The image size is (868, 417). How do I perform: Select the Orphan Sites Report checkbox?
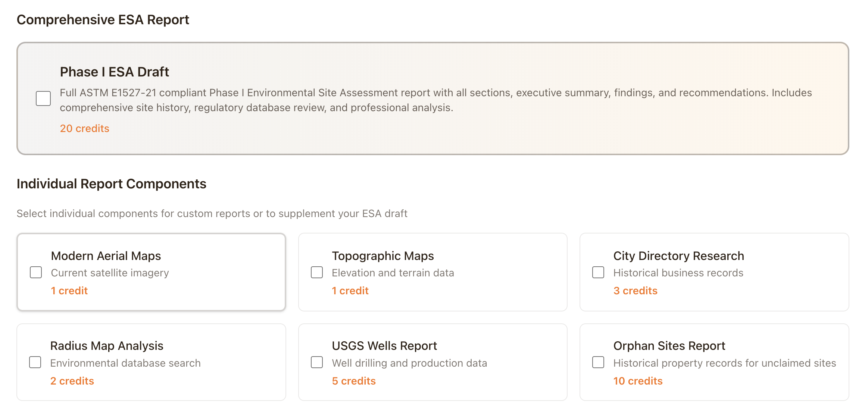coord(598,362)
